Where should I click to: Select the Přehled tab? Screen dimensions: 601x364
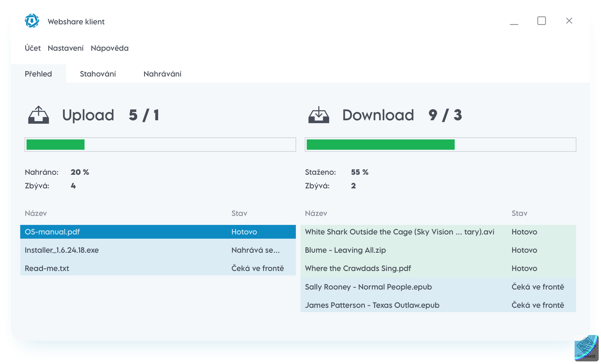click(38, 74)
